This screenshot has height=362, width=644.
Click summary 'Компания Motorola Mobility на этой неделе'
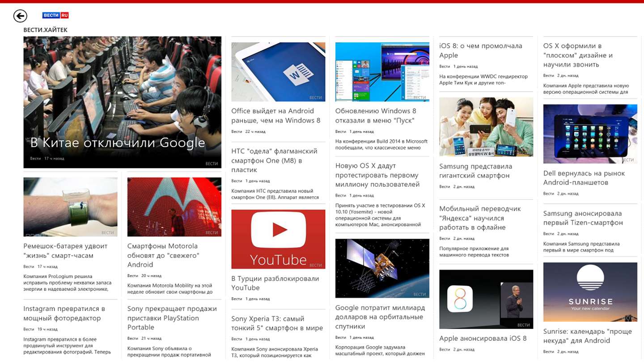[170, 289]
